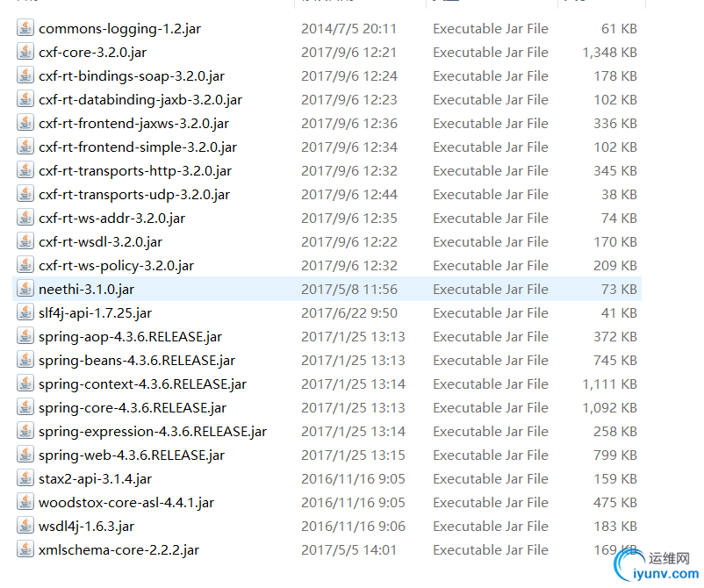Click the jar icon of wsdl4j-1.6.3.jar

[25, 526]
